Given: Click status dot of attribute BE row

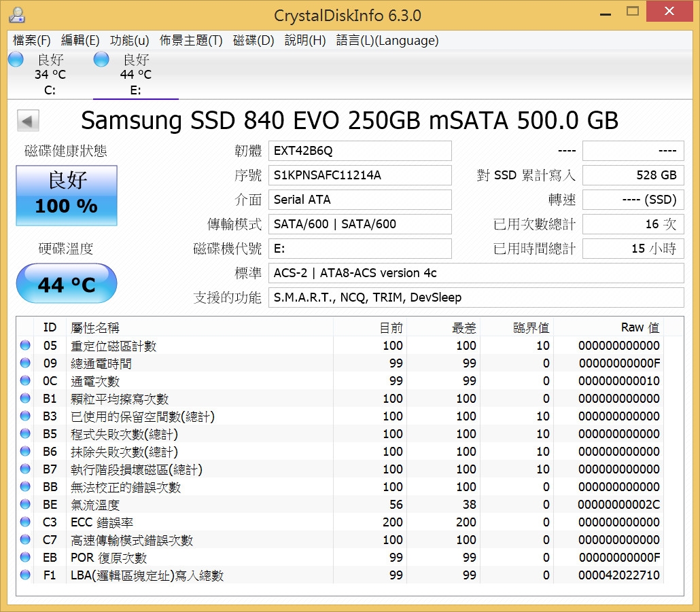Looking at the screenshot, I should tap(25, 505).
